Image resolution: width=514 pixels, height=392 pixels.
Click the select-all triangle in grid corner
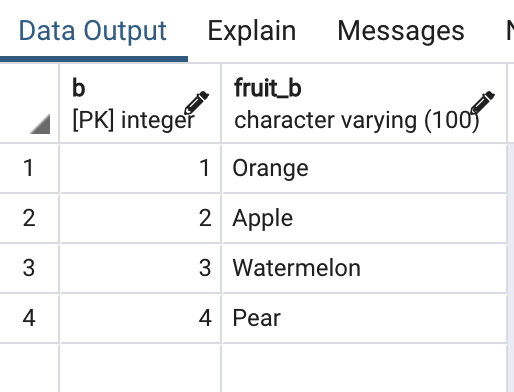[x=40, y=124]
